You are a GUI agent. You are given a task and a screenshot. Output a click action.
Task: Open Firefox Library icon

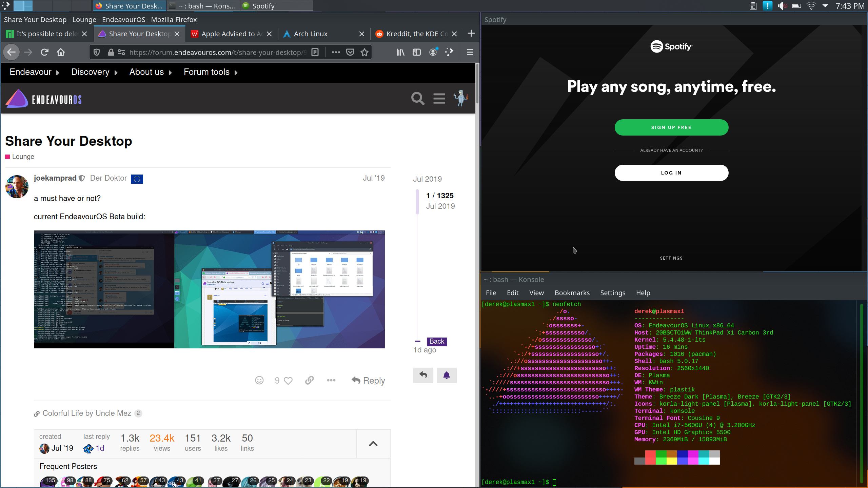400,52
